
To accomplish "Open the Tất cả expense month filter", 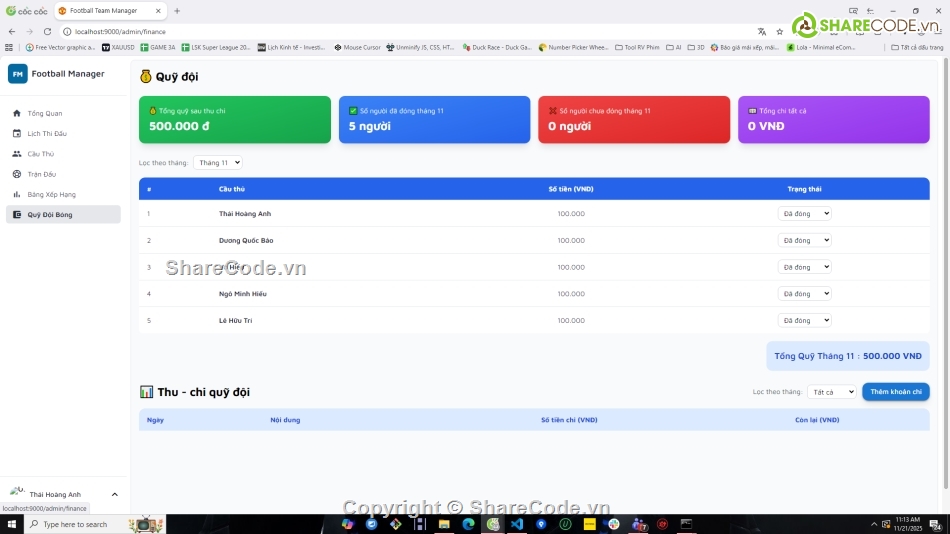I will click(831, 392).
